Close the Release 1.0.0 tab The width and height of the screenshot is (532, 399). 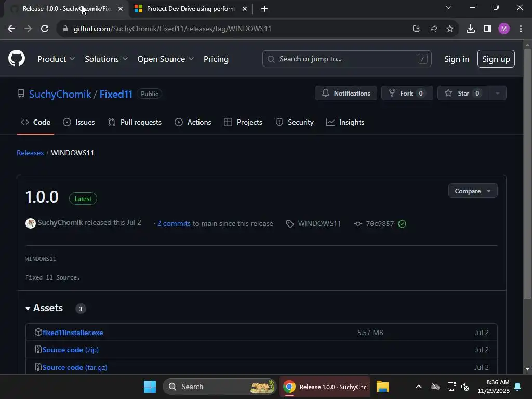[x=121, y=9]
